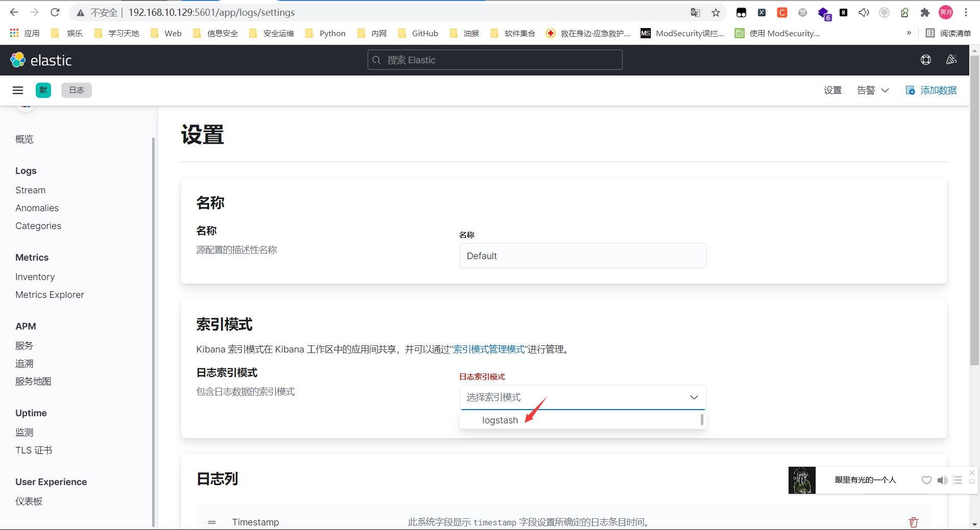Viewport: 980px width, 530px height.
Task: Open Stream under Logs in sidebar
Action: click(x=30, y=190)
